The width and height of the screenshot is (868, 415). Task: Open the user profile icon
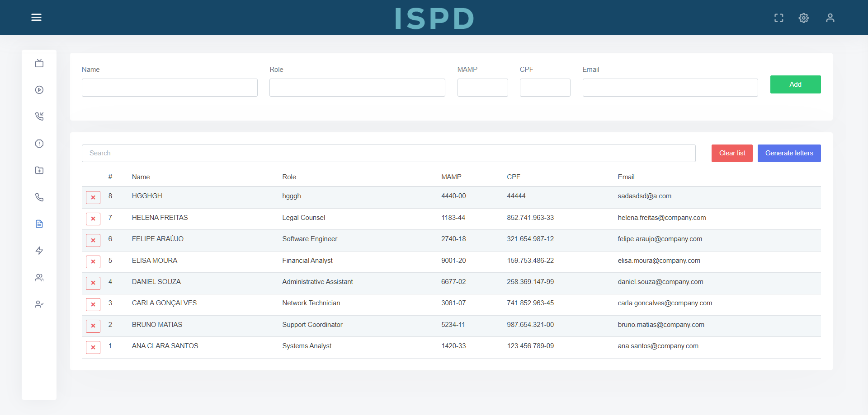[830, 18]
